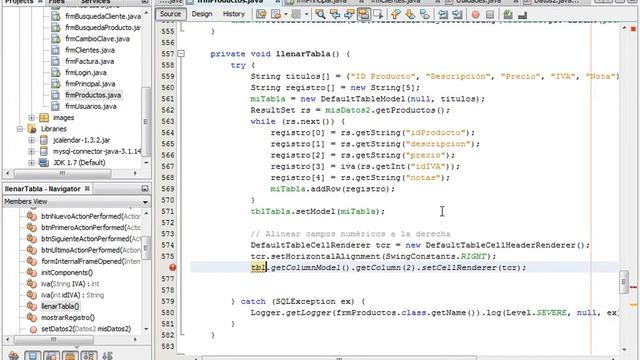The height and width of the screenshot is (360, 640).
Task: Select frmPrincipal.java in tree
Action: tap(90, 84)
